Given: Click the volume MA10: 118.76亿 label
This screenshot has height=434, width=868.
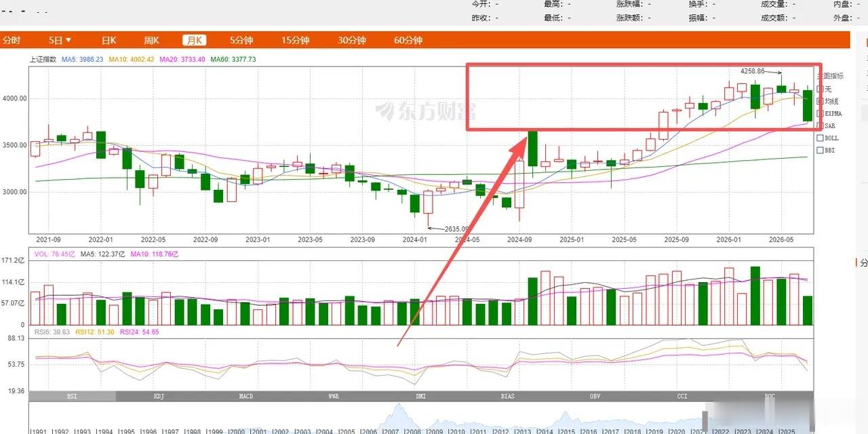Looking at the screenshot, I should 155,254.
